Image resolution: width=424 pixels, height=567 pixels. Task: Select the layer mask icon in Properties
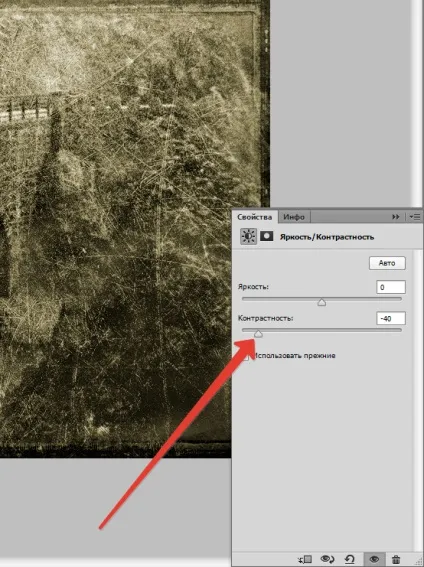pyautogui.click(x=266, y=236)
